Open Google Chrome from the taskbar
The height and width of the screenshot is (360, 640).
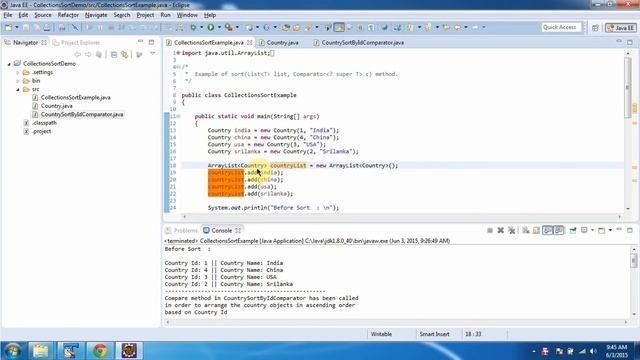point(100,351)
